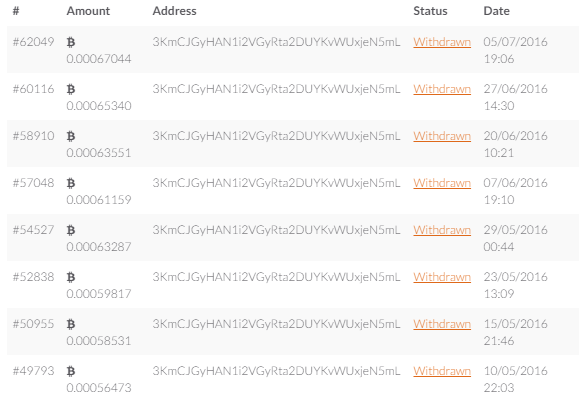Follow Withdrawn link for #54527
The width and height of the screenshot is (588, 402).
[442, 230]
